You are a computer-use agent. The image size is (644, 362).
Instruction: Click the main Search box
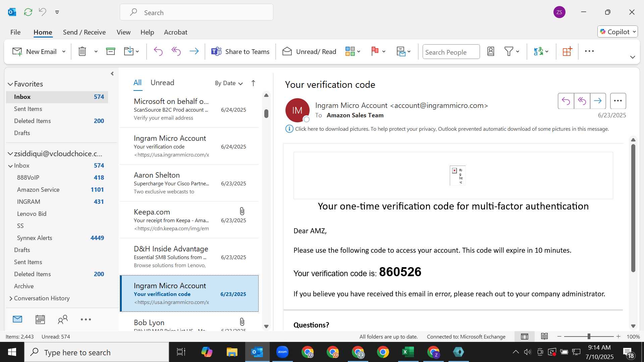tap(197, 12)
